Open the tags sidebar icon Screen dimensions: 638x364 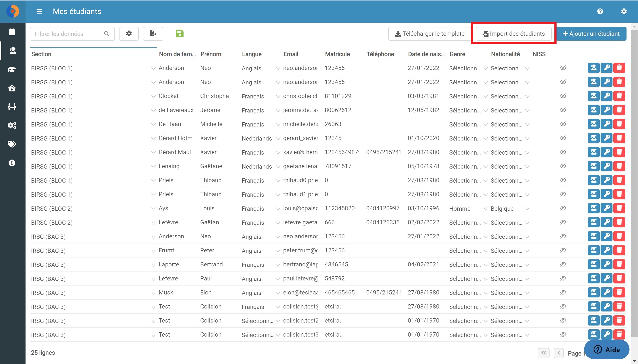(12, 144)
